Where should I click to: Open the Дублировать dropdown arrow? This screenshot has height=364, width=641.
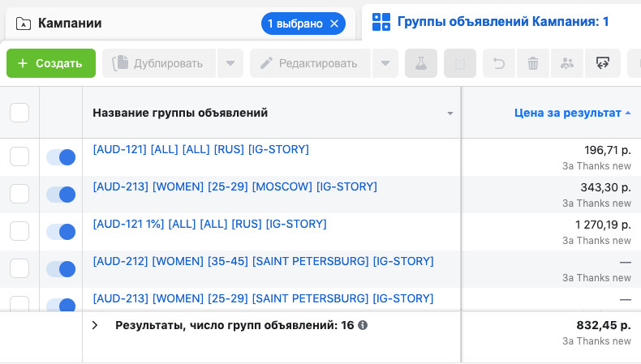click(230, 63)
